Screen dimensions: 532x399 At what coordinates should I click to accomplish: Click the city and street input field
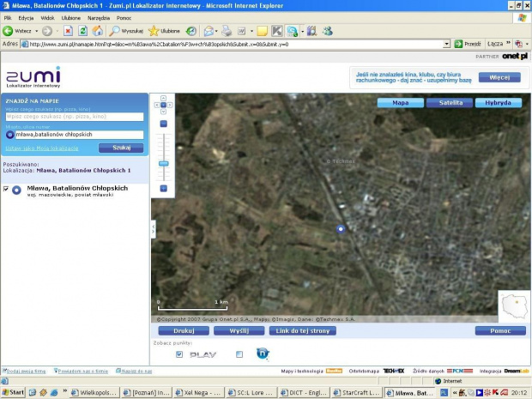tap(80, 135)
